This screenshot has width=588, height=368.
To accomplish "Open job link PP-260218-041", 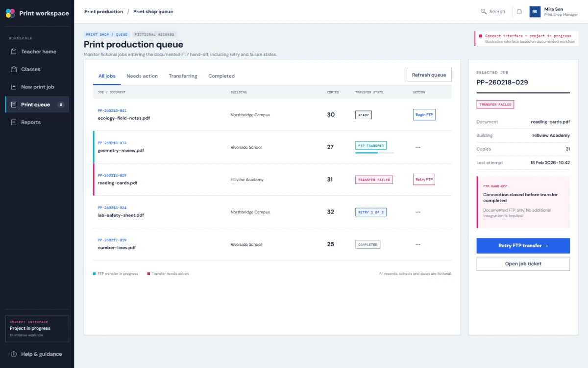I will click(112, 111).
